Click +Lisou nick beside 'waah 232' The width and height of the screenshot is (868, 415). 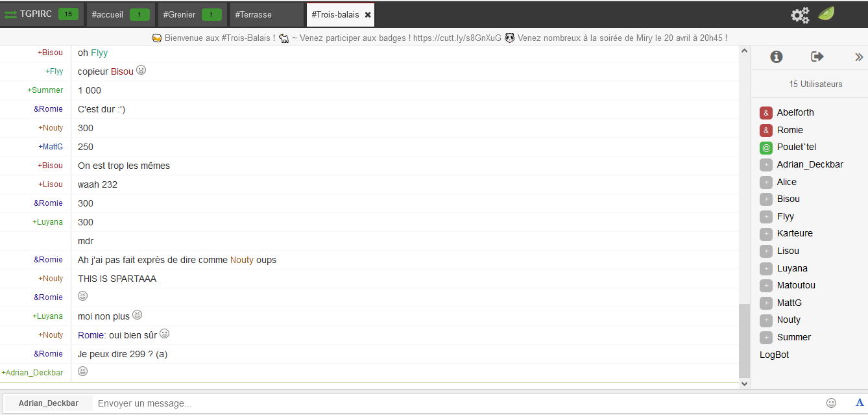[x=51, y=184]
